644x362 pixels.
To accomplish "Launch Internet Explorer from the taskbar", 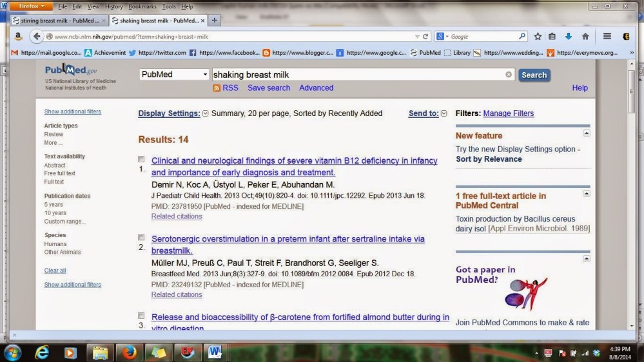I will tap(43, 352).
